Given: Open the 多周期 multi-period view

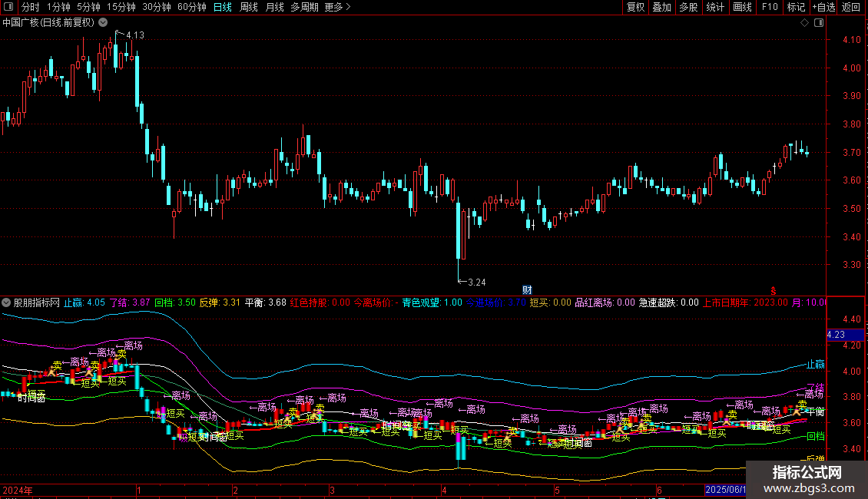Looking at the screenshot, I should [x=304, y=7].
